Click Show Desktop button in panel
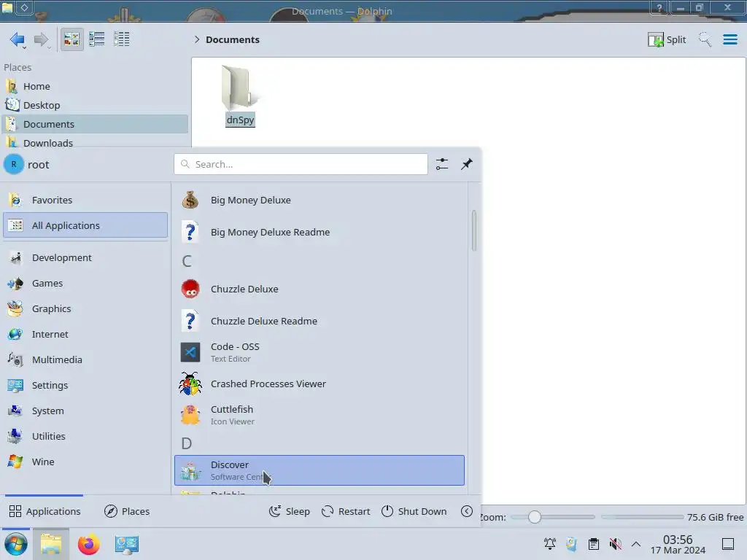 click(x=728, y=544)
